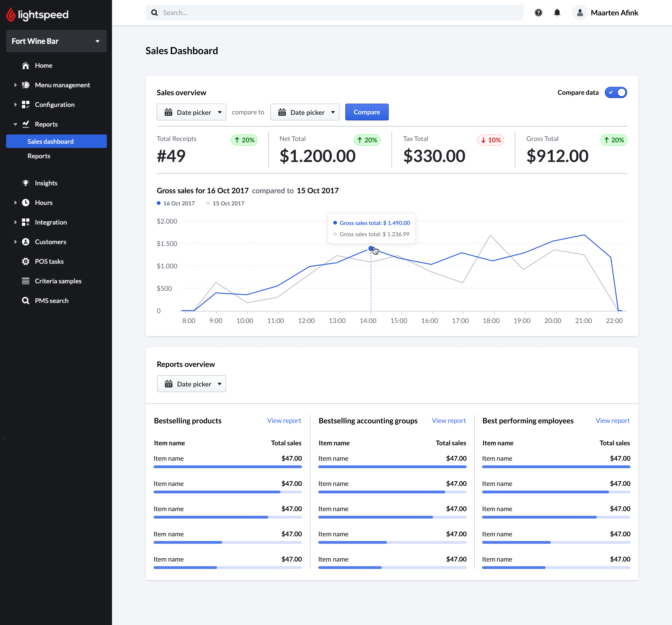Toggle the 15 Oct 2017 legend series
The height and width of the screenshot is (625, 672).
click(225, 203)
